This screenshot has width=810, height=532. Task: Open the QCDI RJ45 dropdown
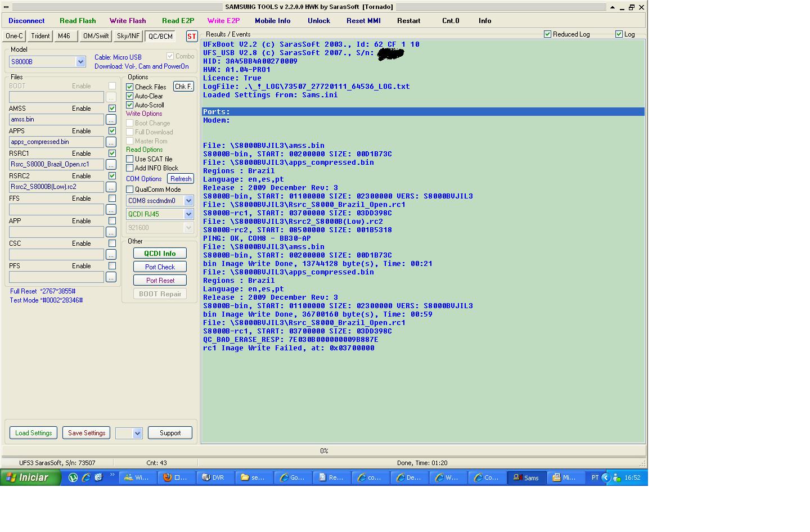188,214
